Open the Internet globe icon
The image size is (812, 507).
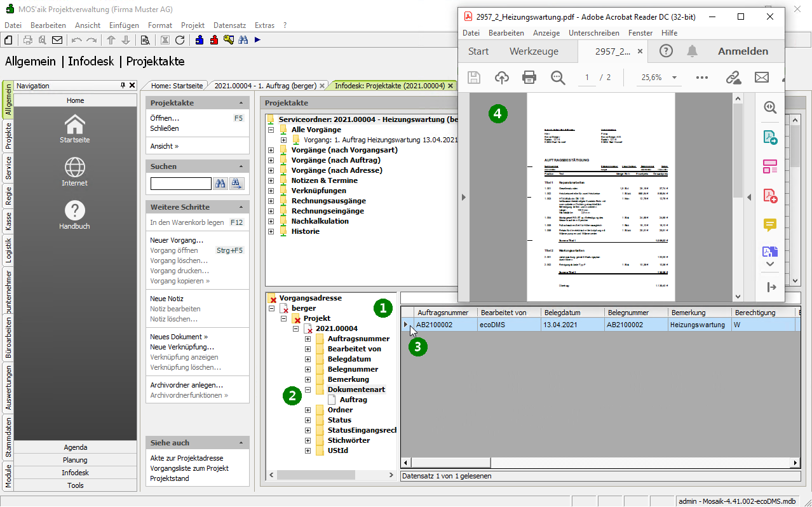point(75,168)
